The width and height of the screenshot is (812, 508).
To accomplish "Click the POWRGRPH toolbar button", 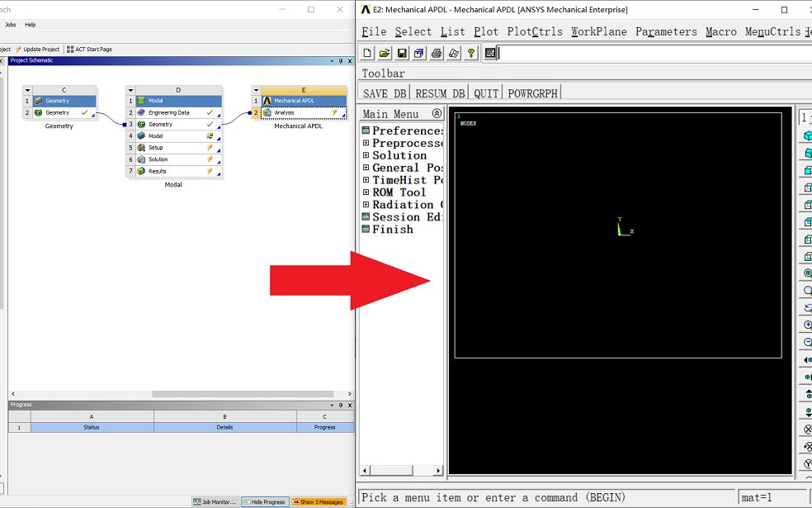I will [x=533, y=93].
